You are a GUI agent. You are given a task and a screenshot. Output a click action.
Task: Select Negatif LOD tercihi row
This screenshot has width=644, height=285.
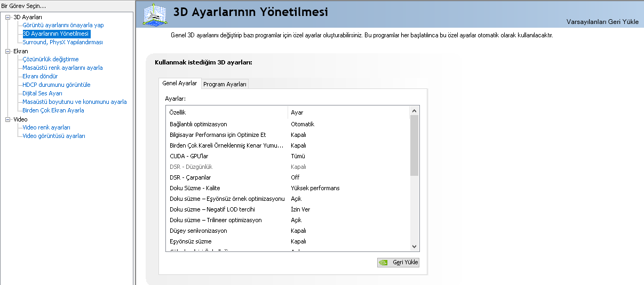click(288, 209)
